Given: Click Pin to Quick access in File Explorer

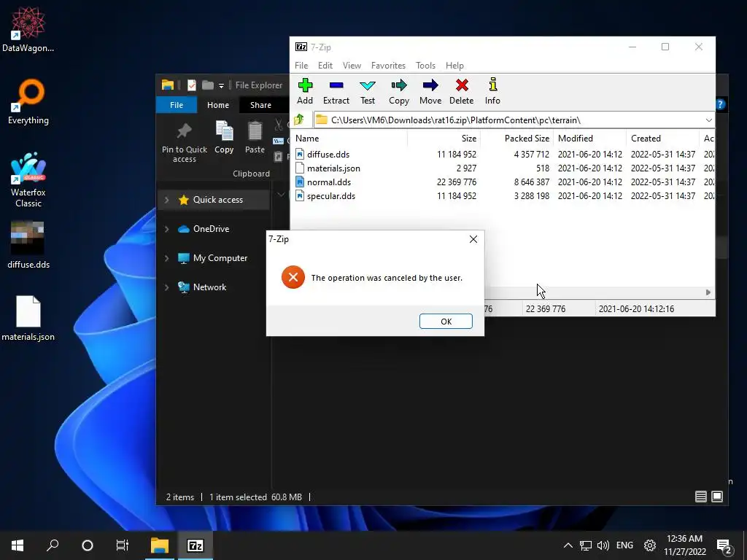Looking at the screenshot, I should (x=185, y=141).
